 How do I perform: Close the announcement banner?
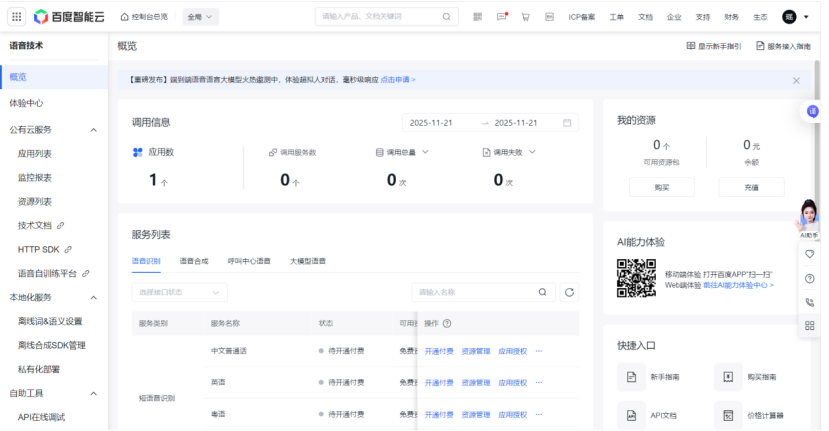[796, 81]
